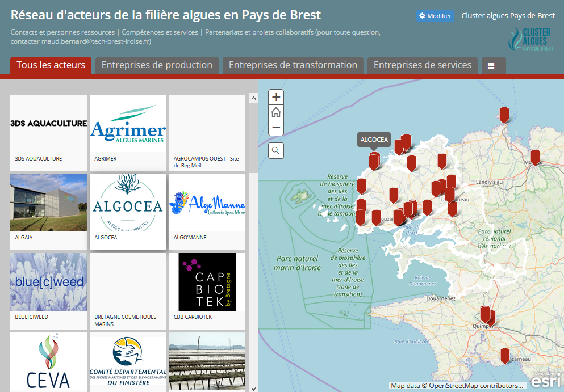564x392 pixels.
Task: Open the list view tab icon
Action: pos(493,65)
